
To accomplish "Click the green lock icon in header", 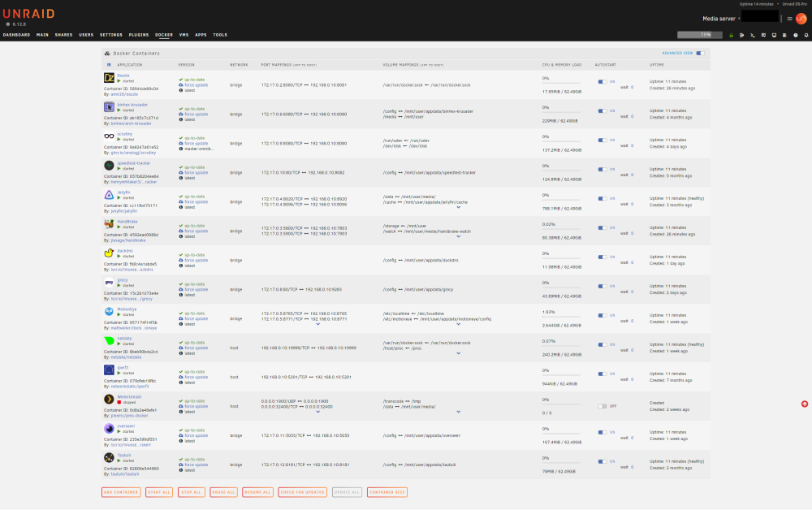I will (732, 35).
